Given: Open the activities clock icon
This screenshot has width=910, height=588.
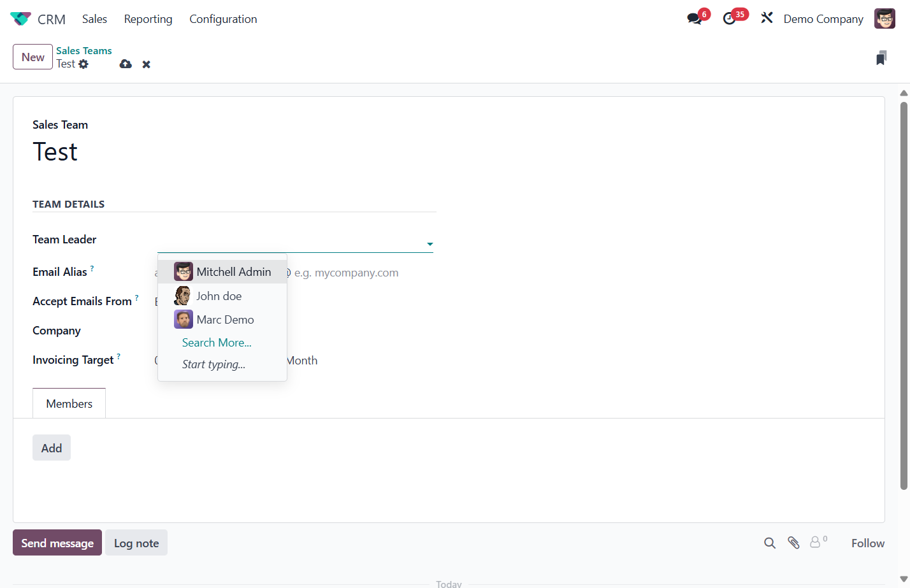Looking at the screenshot, I should [x=730, y=18].
